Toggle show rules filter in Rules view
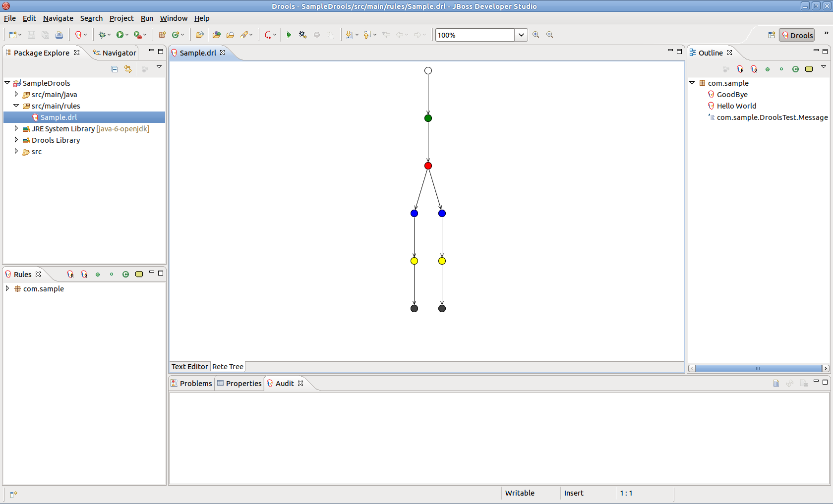Screen dimensions: 833x504 pyautogui.click(x=70, y=274)
